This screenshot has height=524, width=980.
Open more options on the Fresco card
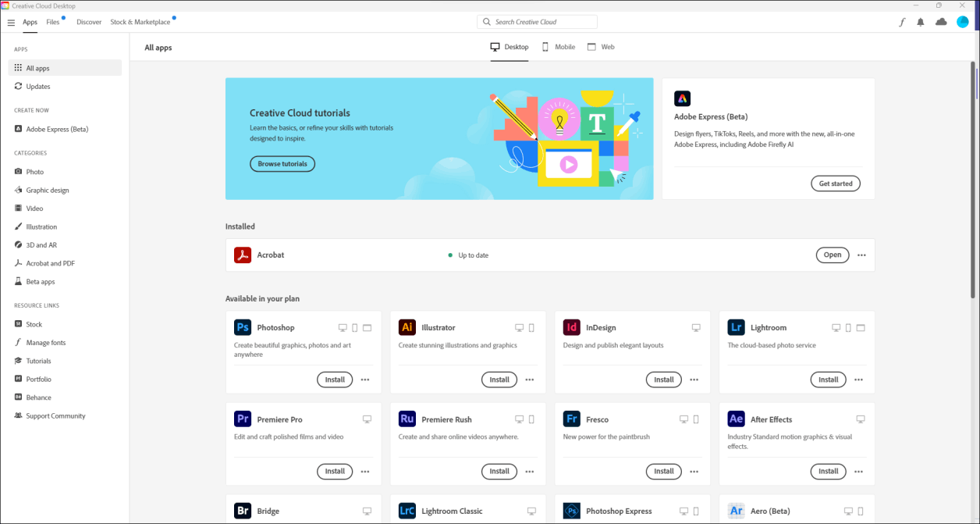coord(694,471)
